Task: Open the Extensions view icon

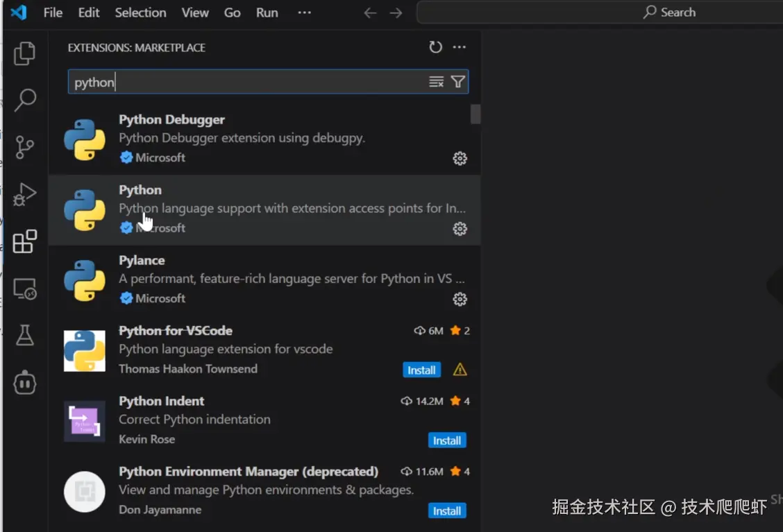Action: coord(24,241)
